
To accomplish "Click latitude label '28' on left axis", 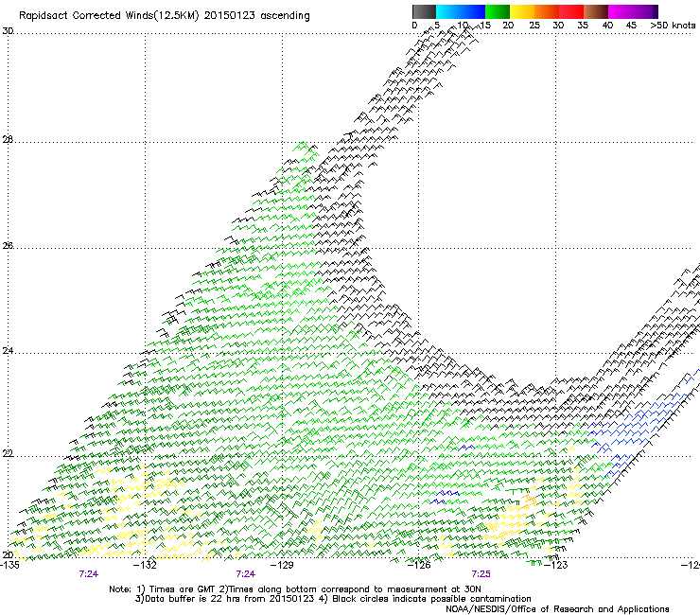I will click(x=8, y=140).
